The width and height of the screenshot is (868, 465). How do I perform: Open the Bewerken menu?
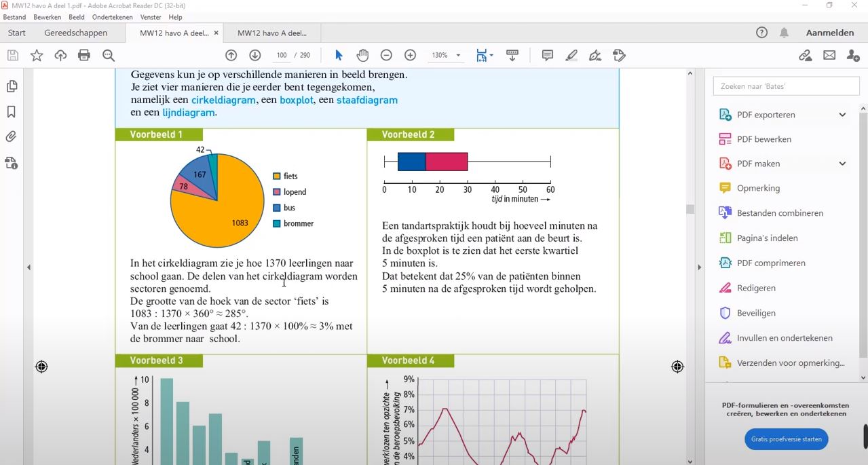click(48, 17)
